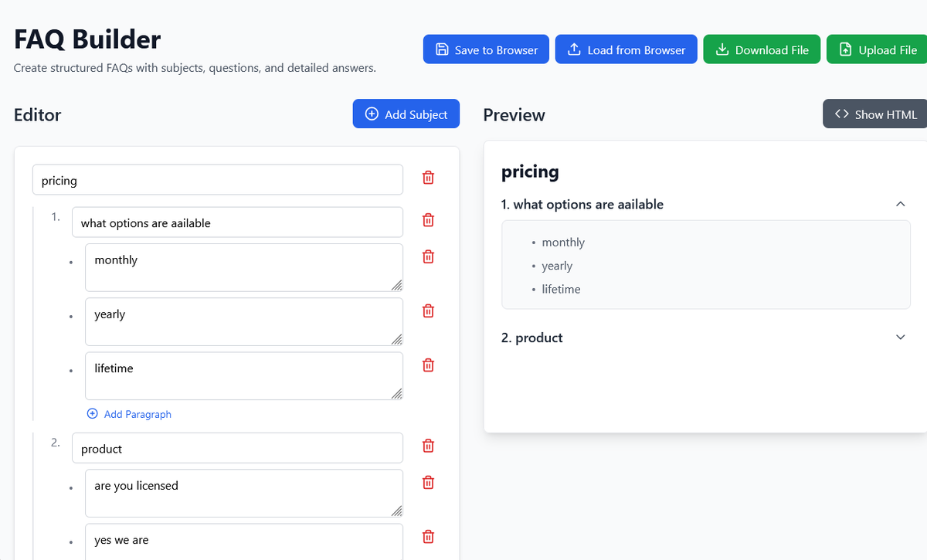Edit the 'are you licensed' text area
This screenshot has width=927, height=560.
click(244, 493)
